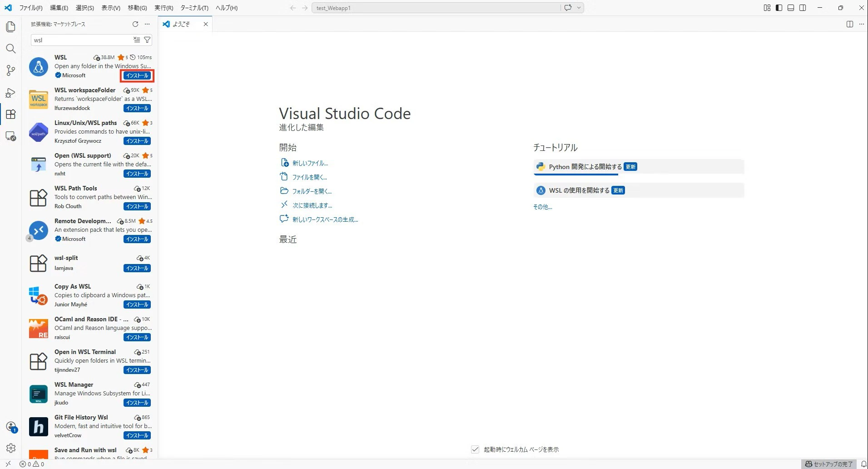
Task: Install the wsl-split extension
Action: pyautogui.click(x=137, y=268)
